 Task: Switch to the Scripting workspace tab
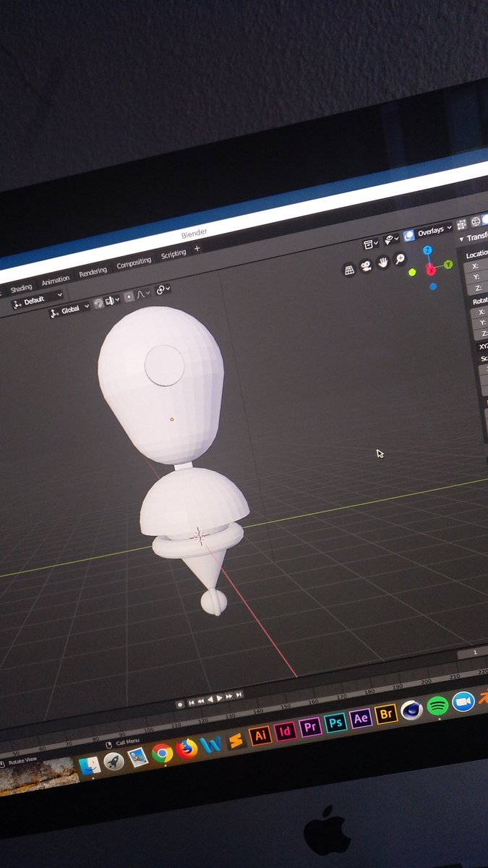coord(174,253)
